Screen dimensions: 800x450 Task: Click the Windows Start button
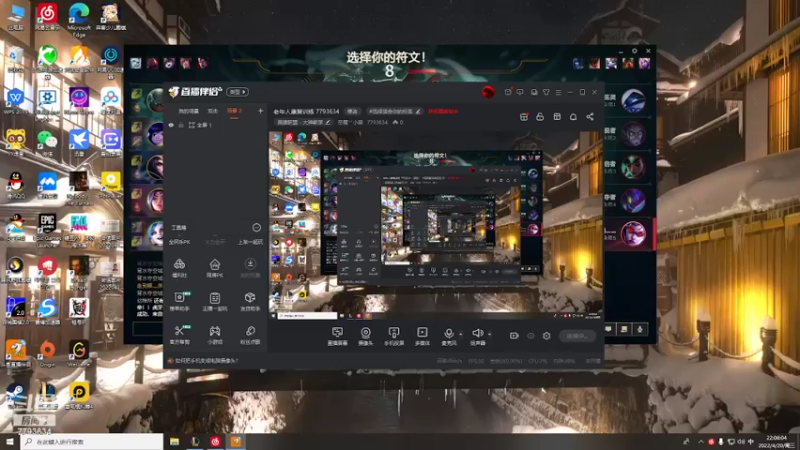click(x=10, y=441)
